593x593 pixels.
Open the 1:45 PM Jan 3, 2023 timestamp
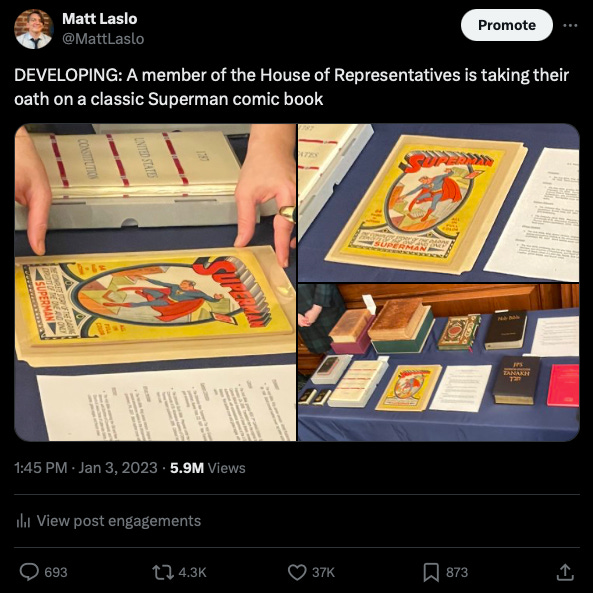click(x=85, y=468)
